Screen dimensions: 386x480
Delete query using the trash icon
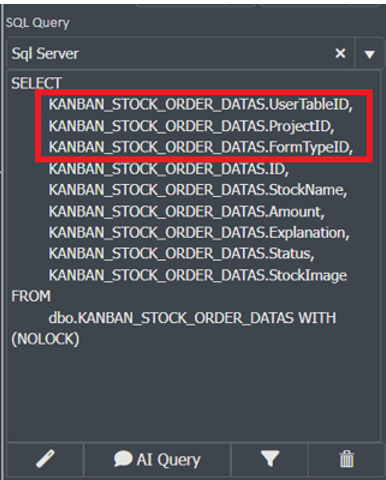tap(347, 459)
